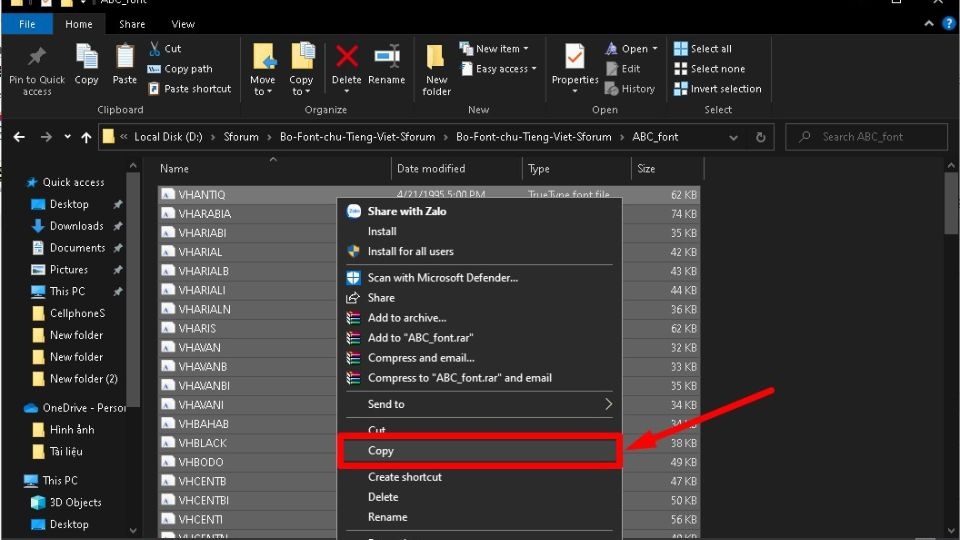Switch to the Home tab
960x540 pixels.
(x=78, y=24)
